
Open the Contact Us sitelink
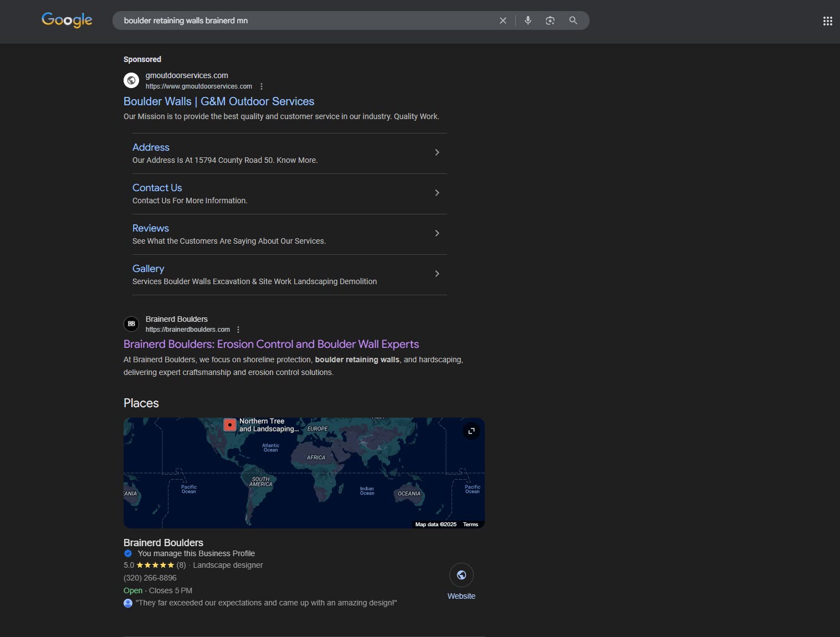click(157, 188)
